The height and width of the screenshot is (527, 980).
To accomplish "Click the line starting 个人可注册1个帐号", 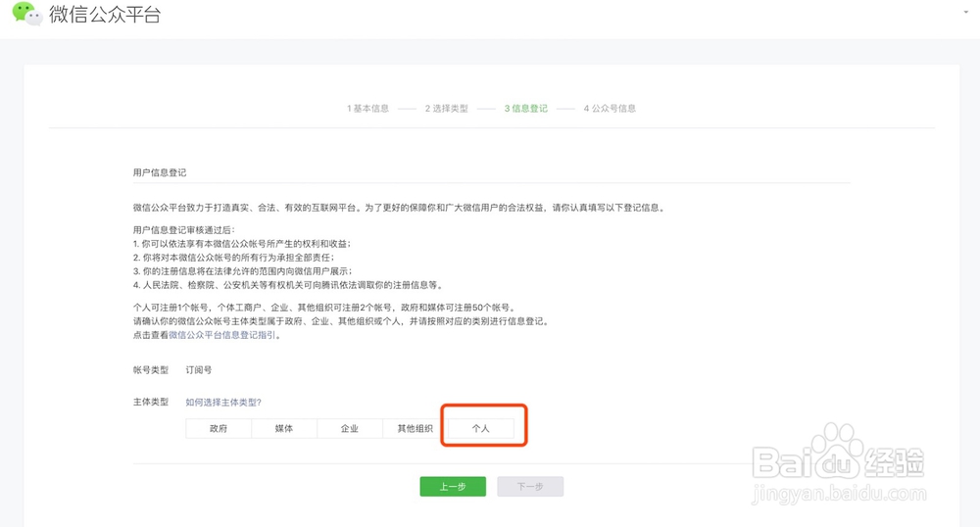I will coord(324,308).
